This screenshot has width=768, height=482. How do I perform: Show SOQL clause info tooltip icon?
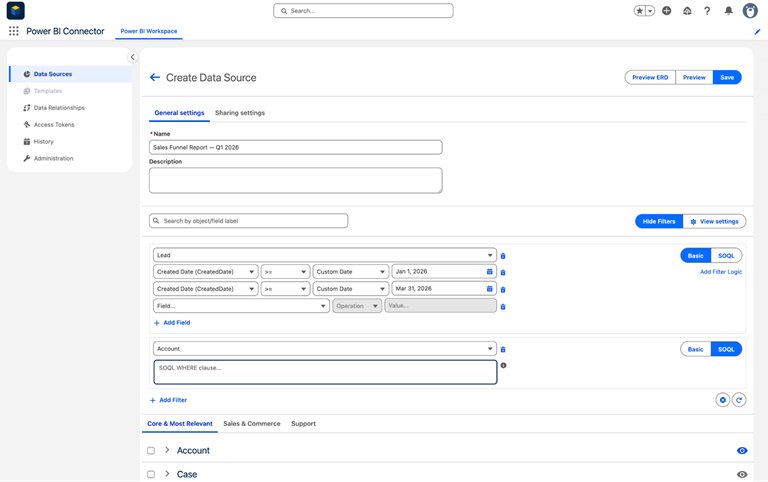pos(503,365)
